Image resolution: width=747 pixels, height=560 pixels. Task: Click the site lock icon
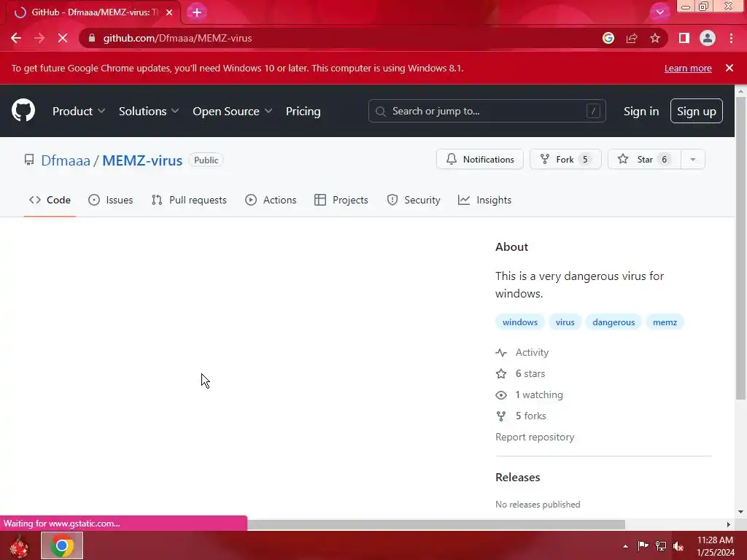[x=92, y=38]
